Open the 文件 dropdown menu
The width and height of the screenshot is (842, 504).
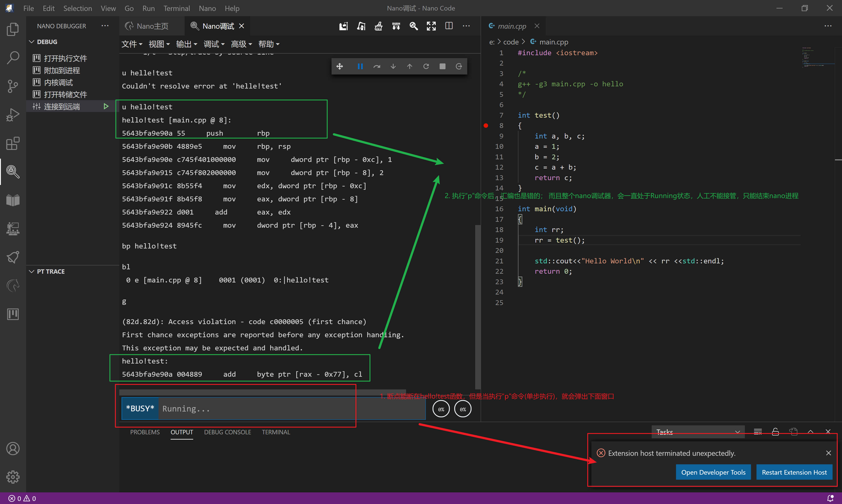[x=132, y=44]
